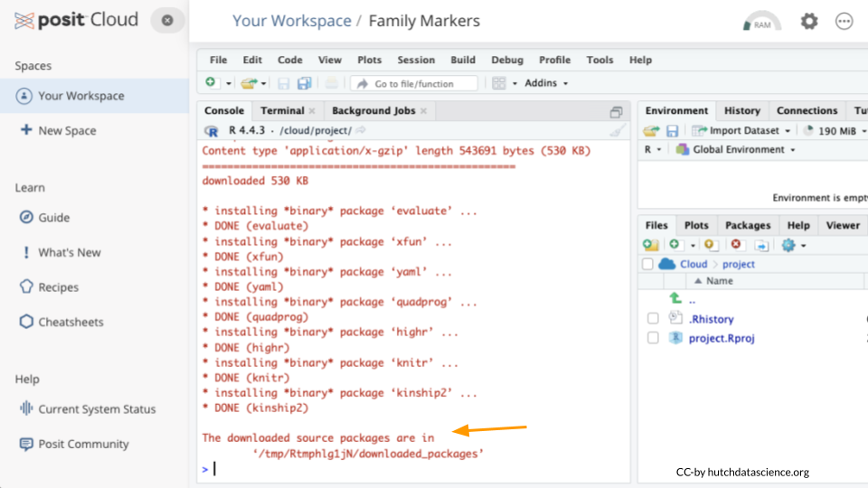Open the Files More gear dropdown
The height and width of the screenshot is (488, 868).
[x=793, y=245]
